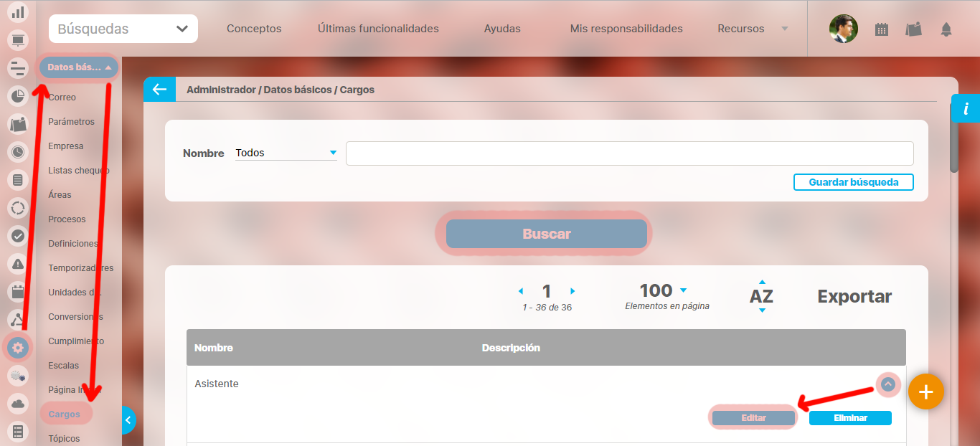Click the cloud icon in left sidebar
This screenshot has height=446, width=980.
click(x=18, y=404)
